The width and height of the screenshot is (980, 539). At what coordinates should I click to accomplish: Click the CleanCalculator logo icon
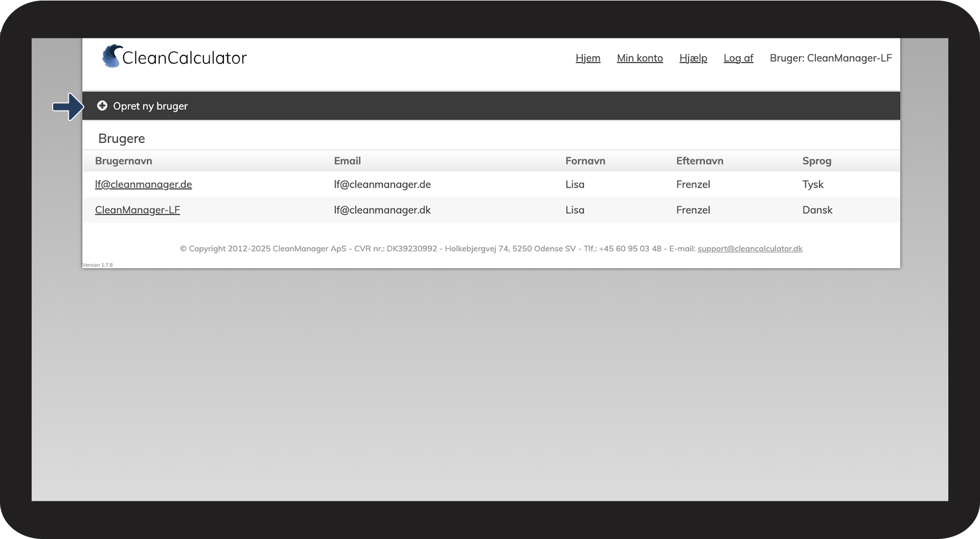tap(112, 57)
